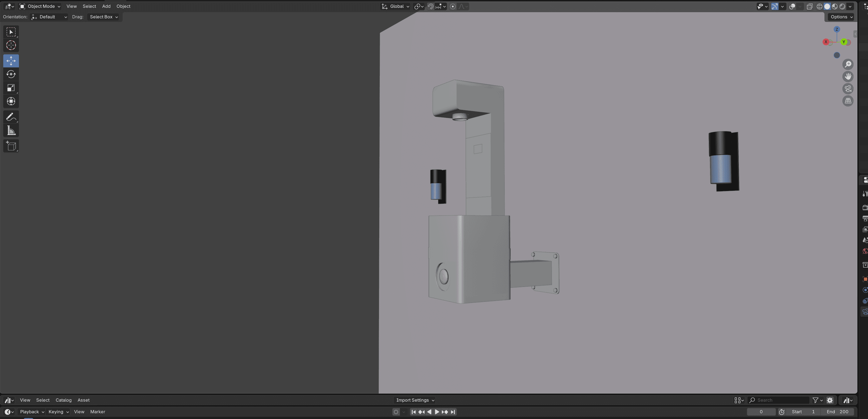Click the pan view hand icon
Viewport: 868px width, 419px height.
(848, 77)
